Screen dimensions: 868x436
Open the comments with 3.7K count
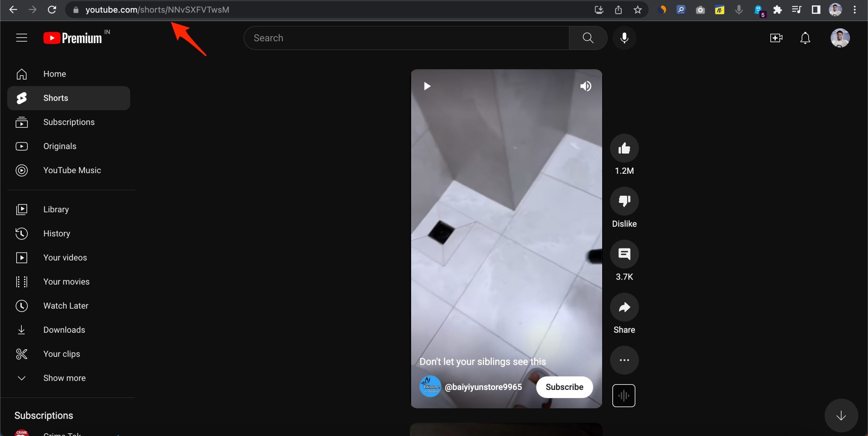[624, 254]
